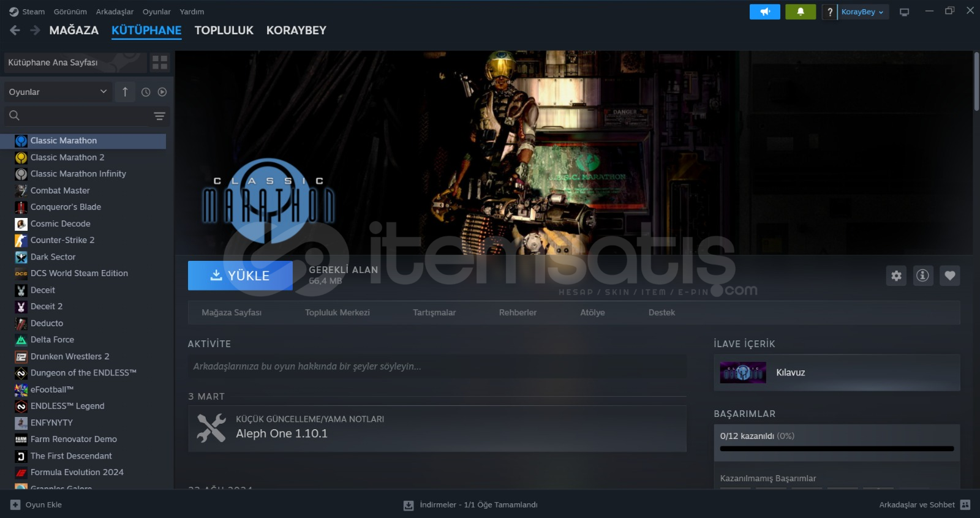The width and height of the screenshot is (980, 518).
Task: Select Classic Marathon in library list
Action: click(x=84, y=141)
